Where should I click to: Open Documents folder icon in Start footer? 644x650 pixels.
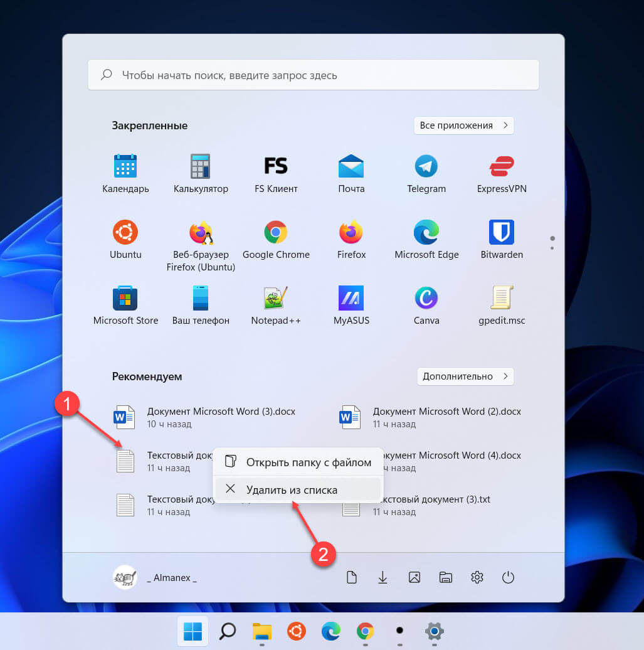click(351, 577)
